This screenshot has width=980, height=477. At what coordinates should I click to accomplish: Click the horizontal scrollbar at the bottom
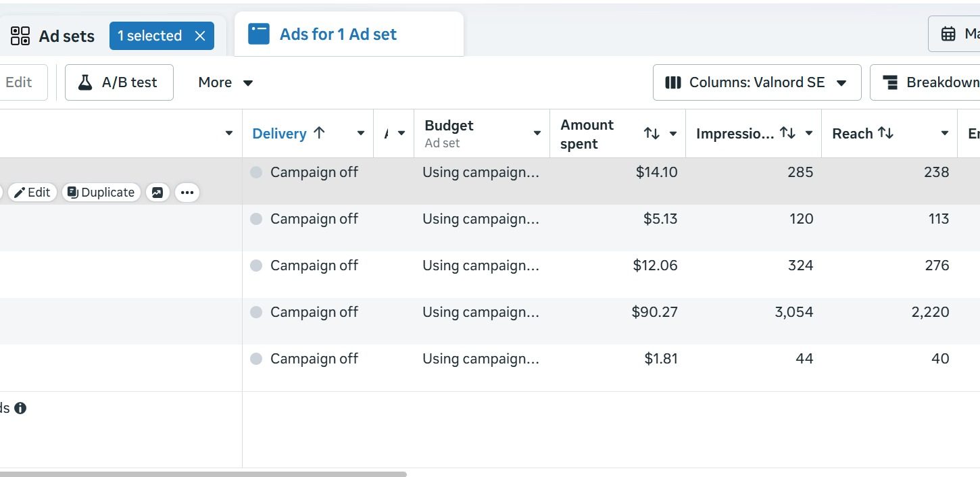(x=203, y=474)
